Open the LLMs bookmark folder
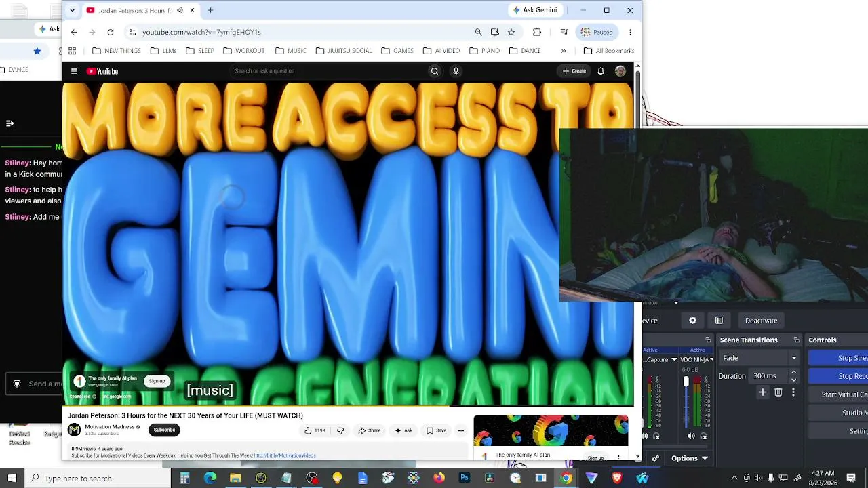This screenshot has width=868, height=488. tap(163, 51)
